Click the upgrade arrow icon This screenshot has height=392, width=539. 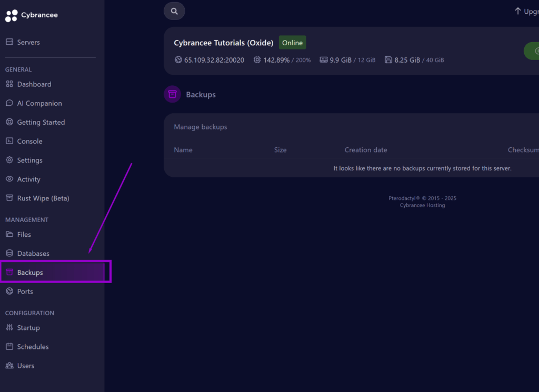pyautogui.click(x=518, y=12)
